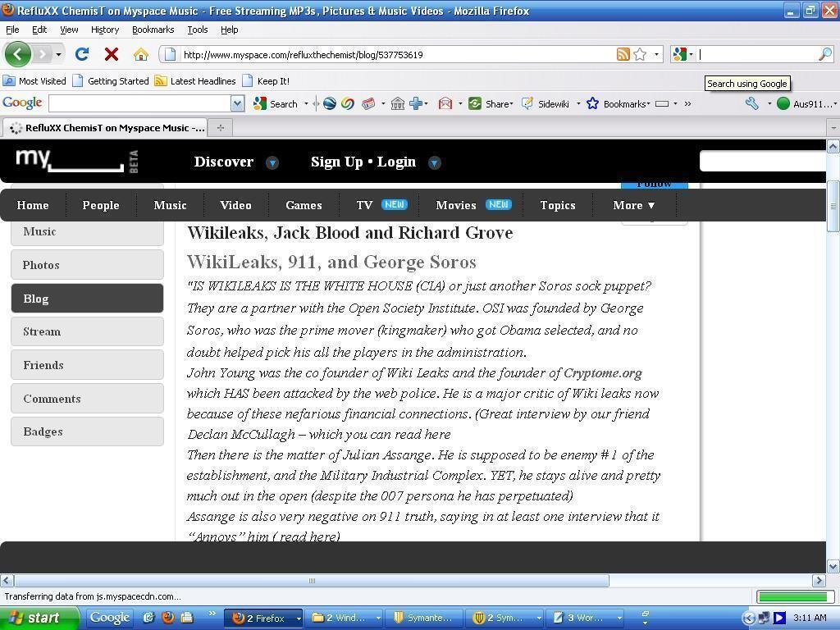This screenshot has width=840, height=630.
Task: Go back using the green back arrow
Action: tap(18, 54)
